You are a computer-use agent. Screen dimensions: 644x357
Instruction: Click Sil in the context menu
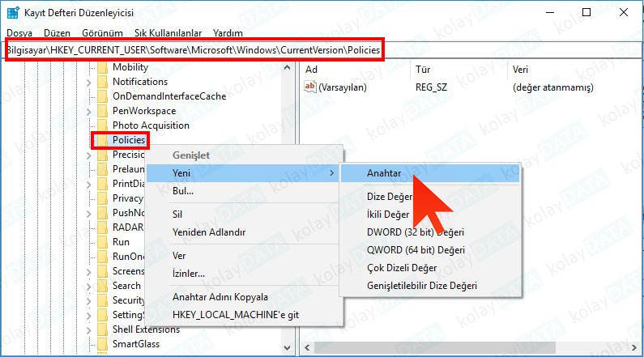[177, 215]
